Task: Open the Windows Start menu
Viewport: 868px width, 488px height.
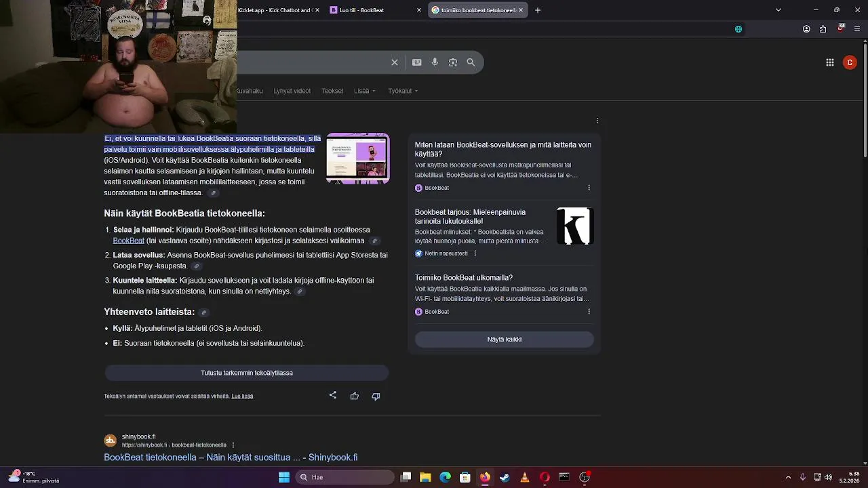Action: 284,477
